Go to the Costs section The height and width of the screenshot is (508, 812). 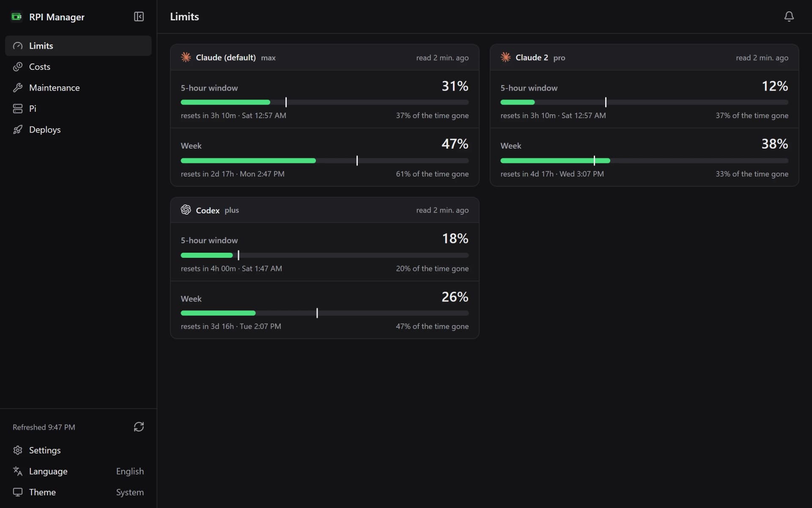[78, 66]
